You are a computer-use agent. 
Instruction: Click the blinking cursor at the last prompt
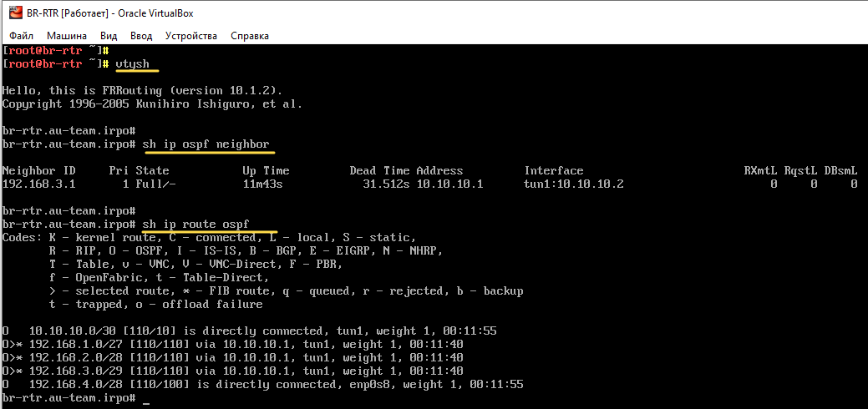[146, 398]
